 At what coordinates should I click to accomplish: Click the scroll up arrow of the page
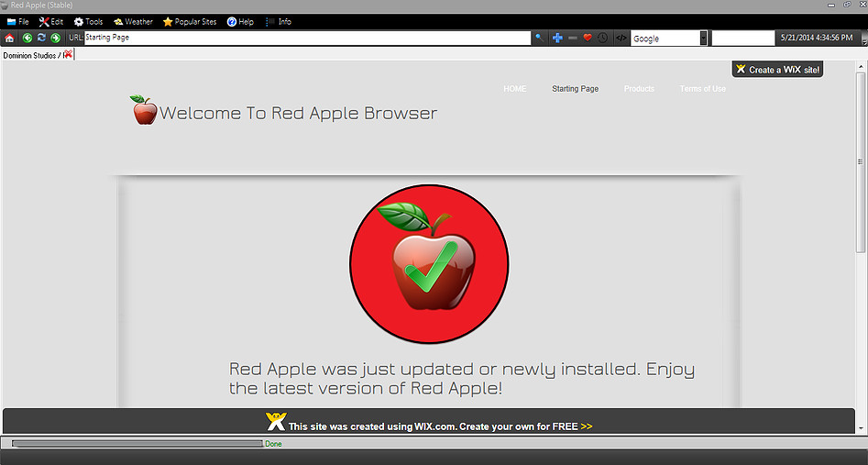(861, 67)
